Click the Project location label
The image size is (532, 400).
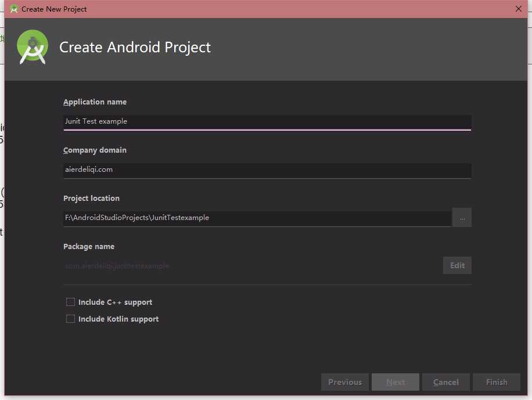(91, 198)
